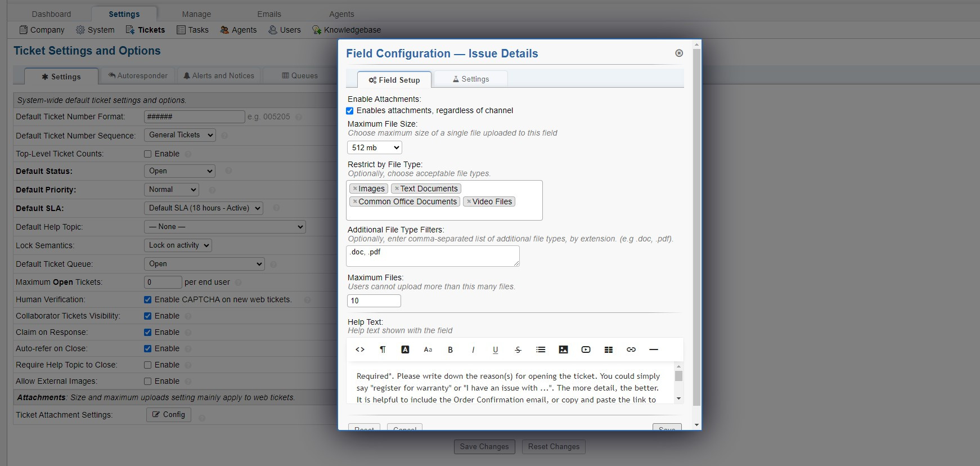Enable Top-Level Ticket Counts checkbox
The image size is (980, 466).
pyautogui.click(x=147, y=154)
